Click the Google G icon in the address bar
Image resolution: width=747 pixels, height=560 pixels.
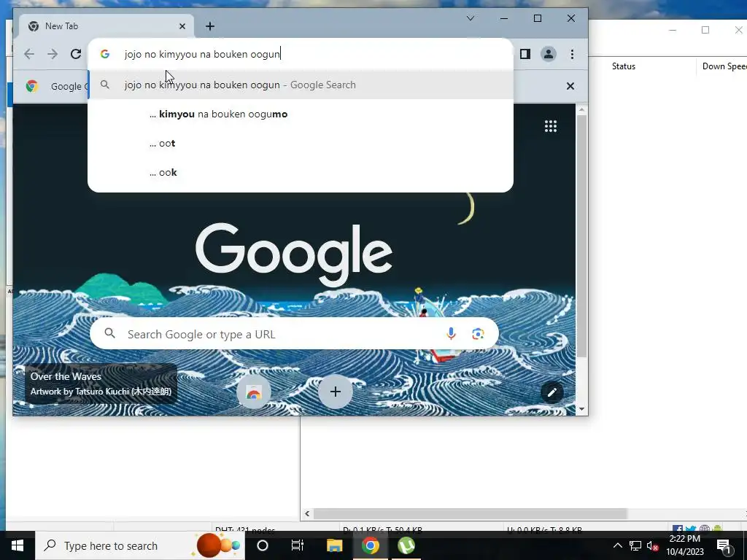pos(105,54)
